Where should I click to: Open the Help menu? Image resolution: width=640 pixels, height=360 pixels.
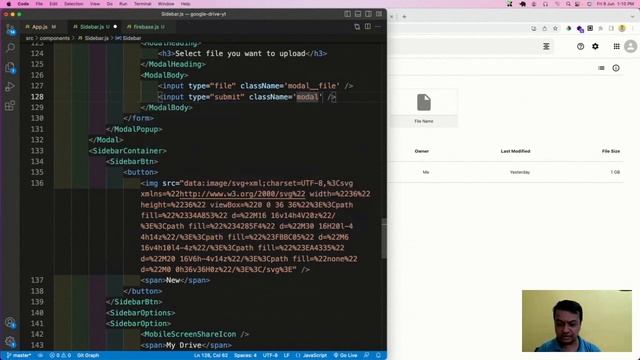pyautogui.click(x=185, y=4)
